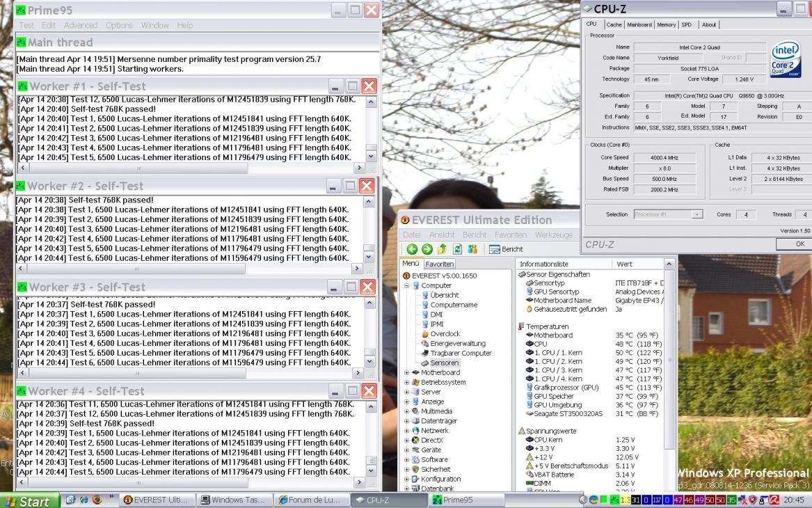The width and height of the screenshot is (812, 508).
Task: Select Computername in the EVEREST tree
Action: pyautogui.click(x=454, y=305)
